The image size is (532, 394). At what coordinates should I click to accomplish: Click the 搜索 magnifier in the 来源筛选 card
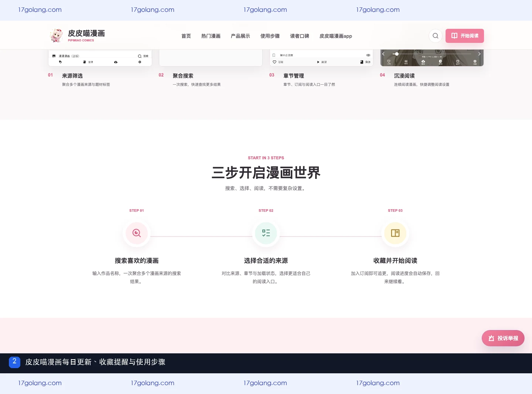tap(140, 56)
